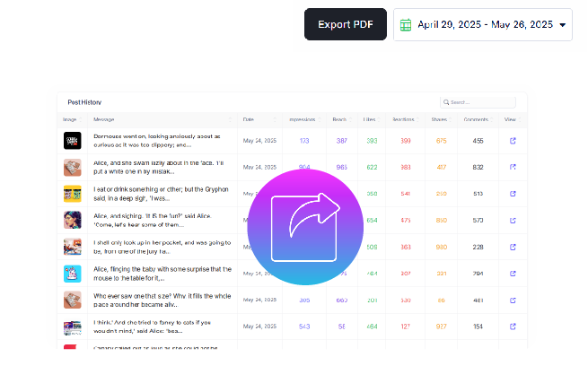Open view link for Gryphon post row
588x392 pixels.
click(x=513, y=194)
